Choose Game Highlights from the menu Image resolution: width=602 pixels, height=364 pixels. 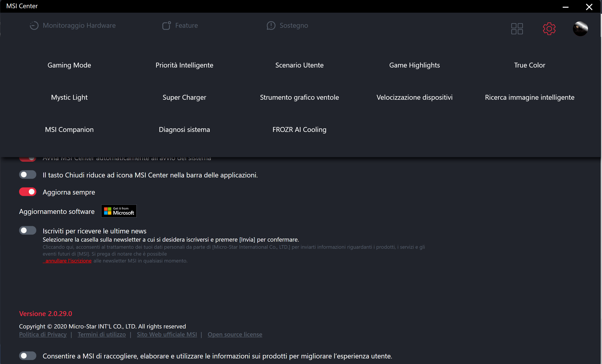[x=414, y=65]
